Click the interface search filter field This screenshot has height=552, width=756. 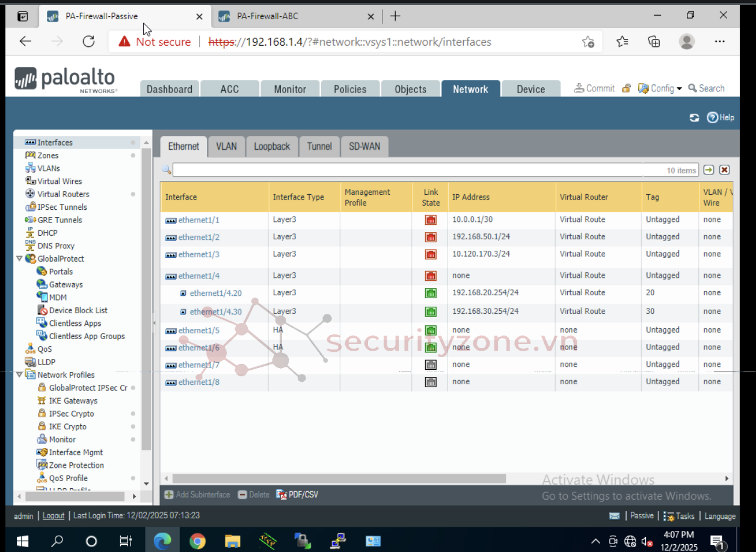[407, 170]
